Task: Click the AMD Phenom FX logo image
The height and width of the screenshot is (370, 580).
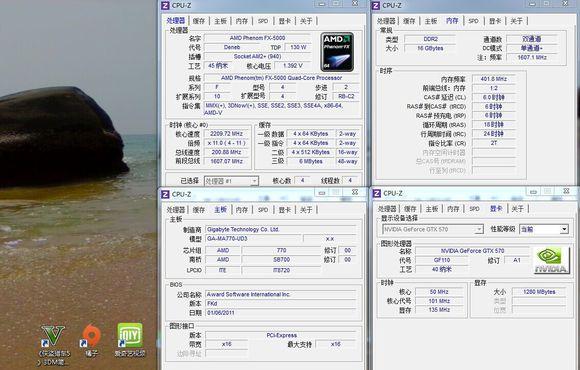Action: coord(337,52)
